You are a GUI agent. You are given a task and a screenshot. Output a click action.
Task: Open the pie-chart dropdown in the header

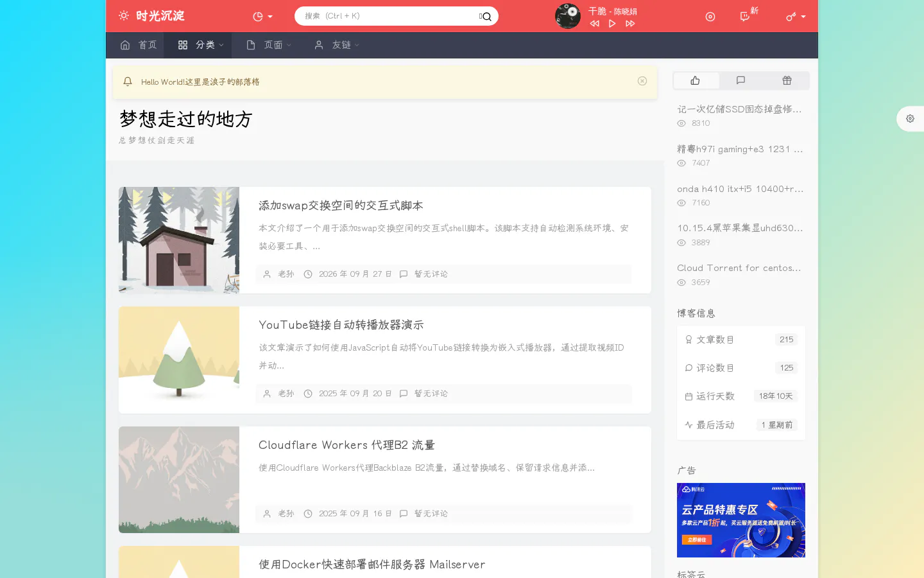[x=262, y=17]
